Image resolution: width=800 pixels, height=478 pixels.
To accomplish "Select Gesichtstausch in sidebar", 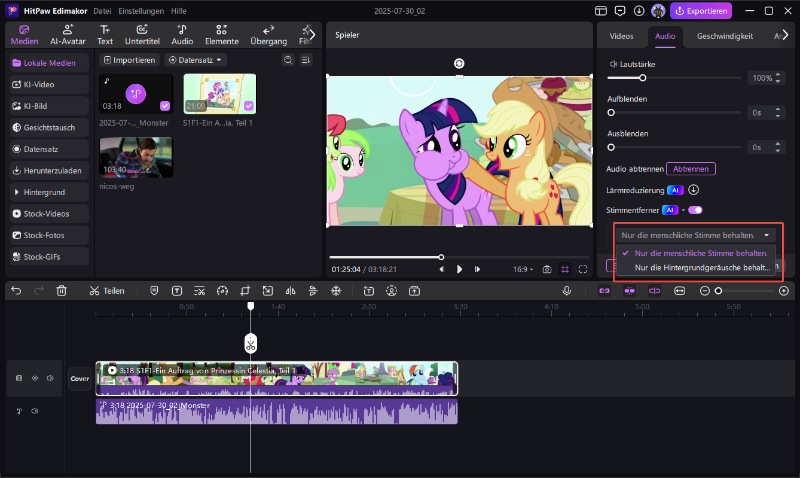I will [x=49, y=127].
